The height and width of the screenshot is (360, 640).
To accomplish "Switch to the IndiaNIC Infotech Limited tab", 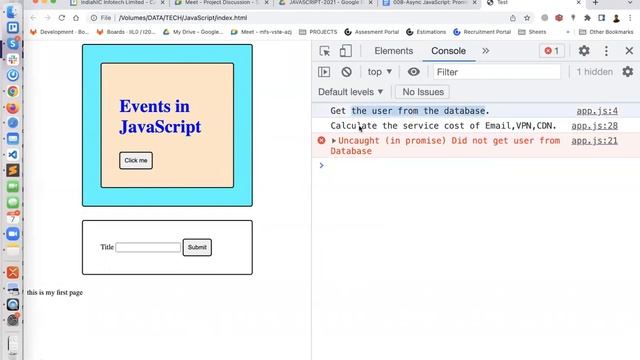I will tap(118, 3).
